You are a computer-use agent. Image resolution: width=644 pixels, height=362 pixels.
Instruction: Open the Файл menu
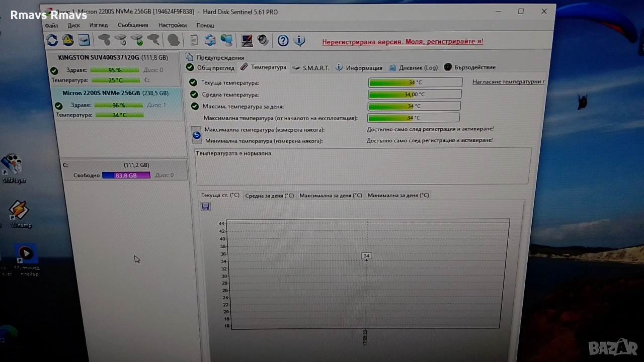pyautogui.click(x=51, y=25)
